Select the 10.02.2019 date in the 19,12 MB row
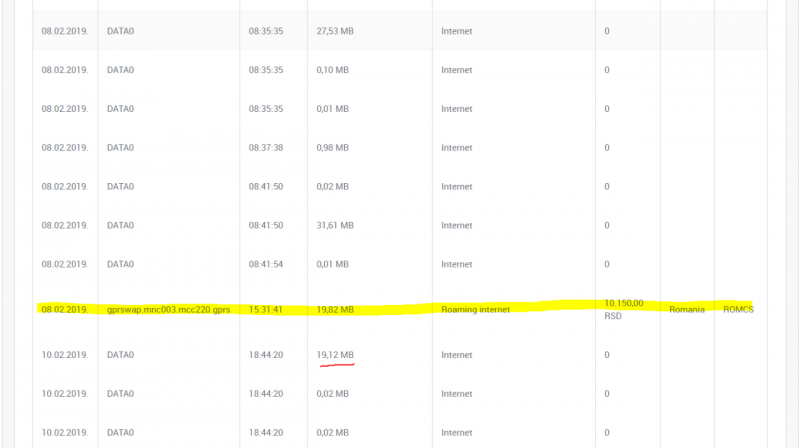800x448 pixels. click(x=64, y=355)
